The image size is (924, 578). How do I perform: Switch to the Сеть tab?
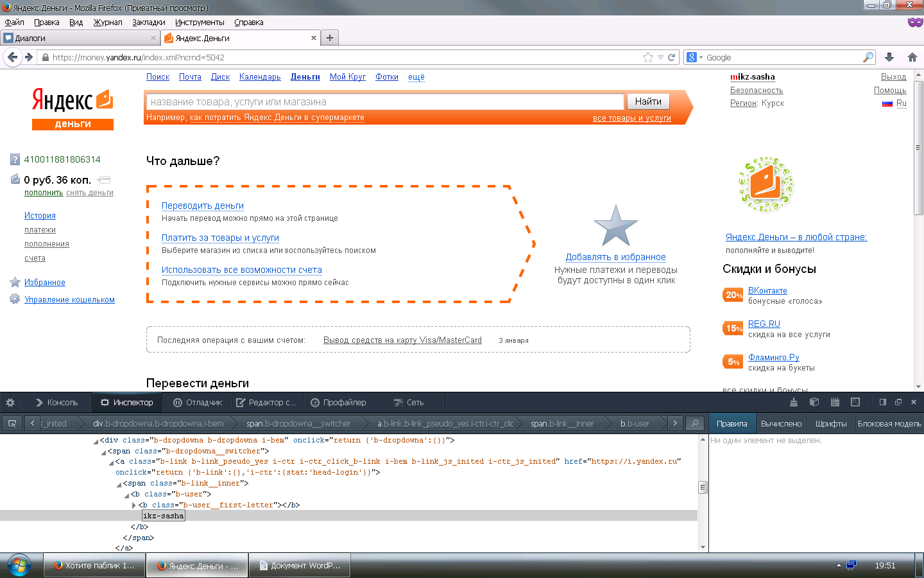[408, 403]
